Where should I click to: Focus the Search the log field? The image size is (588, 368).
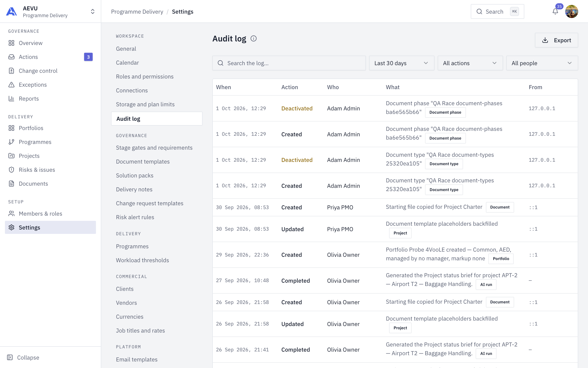pyautogui.click(x=289, y=63)
